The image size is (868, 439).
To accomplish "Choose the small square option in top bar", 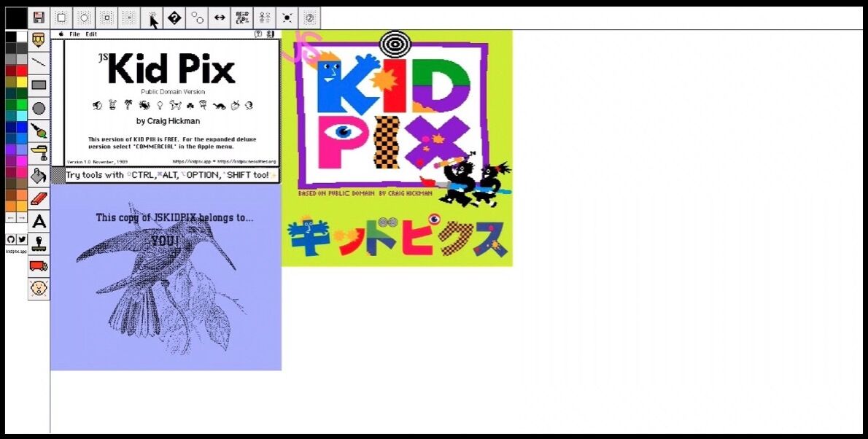I will point(106,18).
